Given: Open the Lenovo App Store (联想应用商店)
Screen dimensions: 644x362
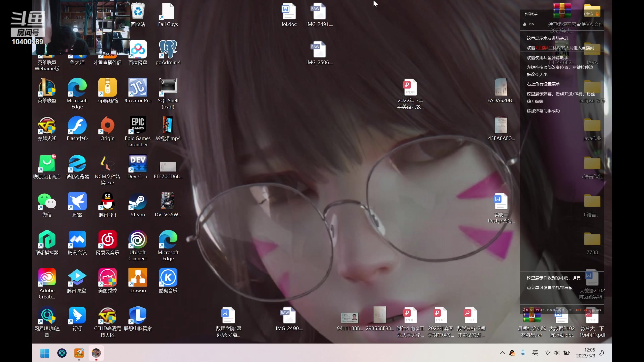Looking at the screenshot, I should pos(47,167).
